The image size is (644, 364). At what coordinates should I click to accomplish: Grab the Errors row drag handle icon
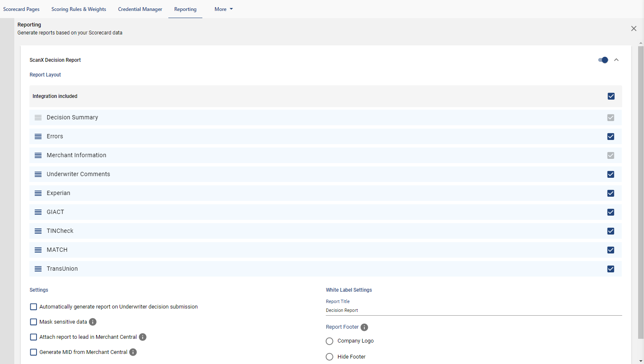tap(38, 137)
